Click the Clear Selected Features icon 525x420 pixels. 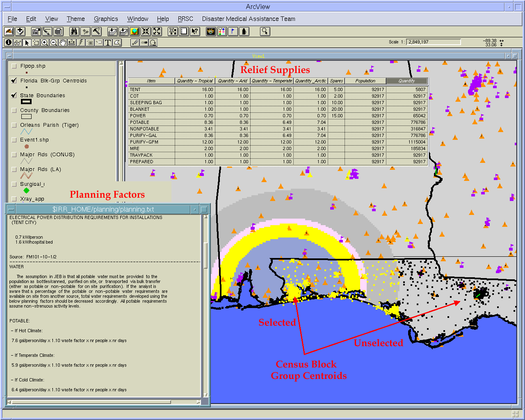tap(184, 32)
